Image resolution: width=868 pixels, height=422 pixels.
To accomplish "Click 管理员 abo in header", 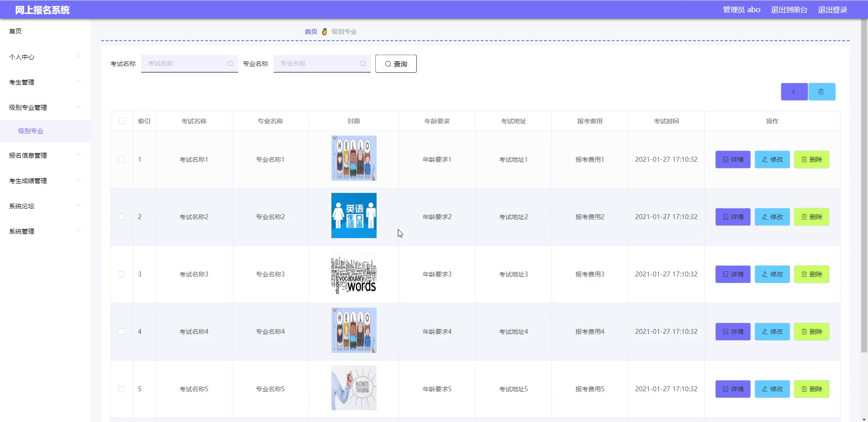I will 741,9.
